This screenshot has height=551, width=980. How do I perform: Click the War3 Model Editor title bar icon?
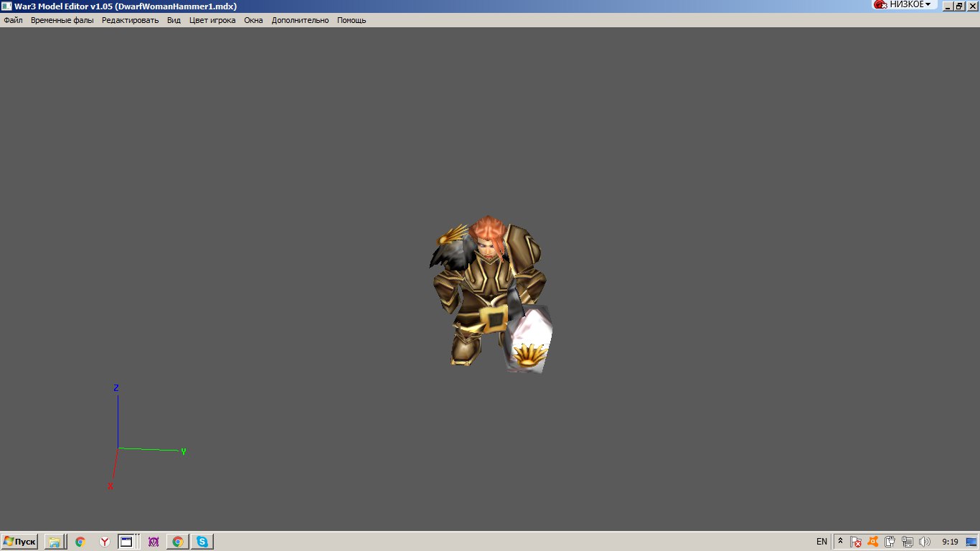coord(7,6)
